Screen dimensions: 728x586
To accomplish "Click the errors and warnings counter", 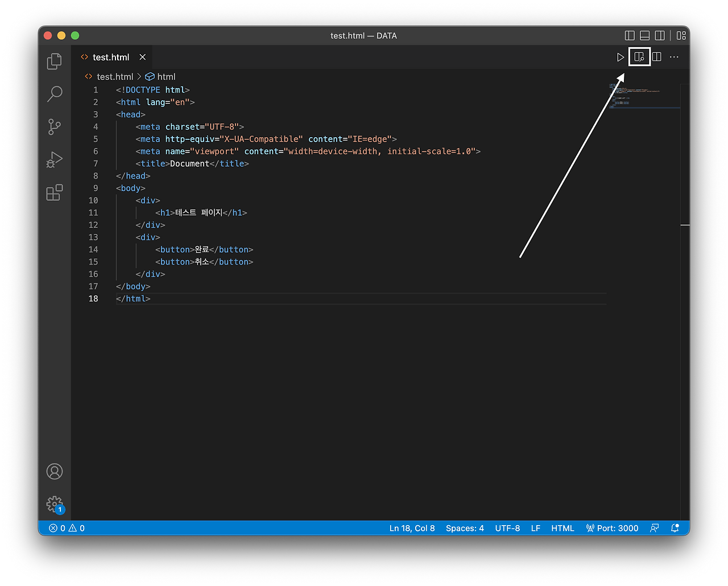I will point(67,528).
